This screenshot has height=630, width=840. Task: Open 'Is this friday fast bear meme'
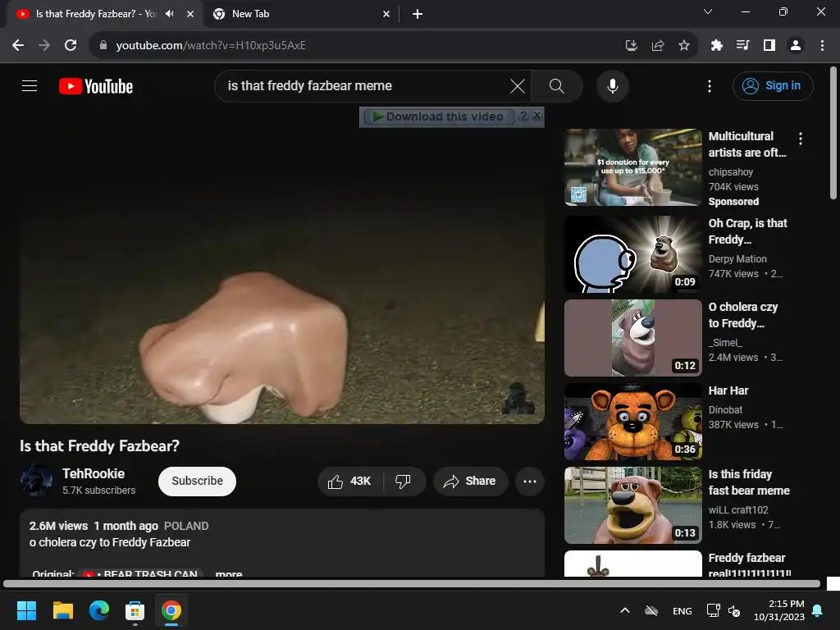coord(748,482)
